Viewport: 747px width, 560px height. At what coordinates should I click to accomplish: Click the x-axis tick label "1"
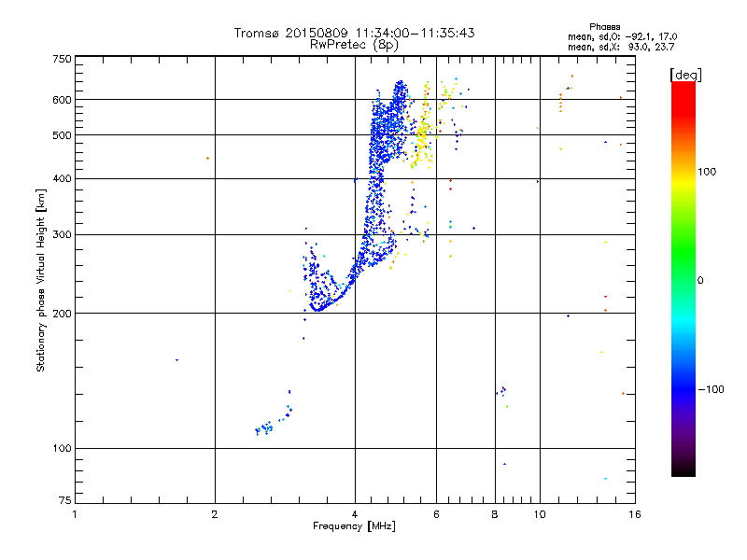[x=75, y=514]
